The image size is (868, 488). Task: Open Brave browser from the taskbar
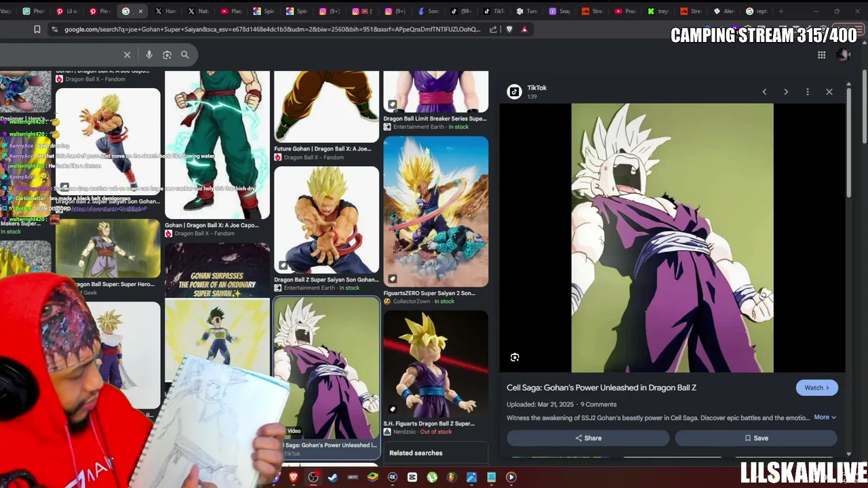click(294, 477)
